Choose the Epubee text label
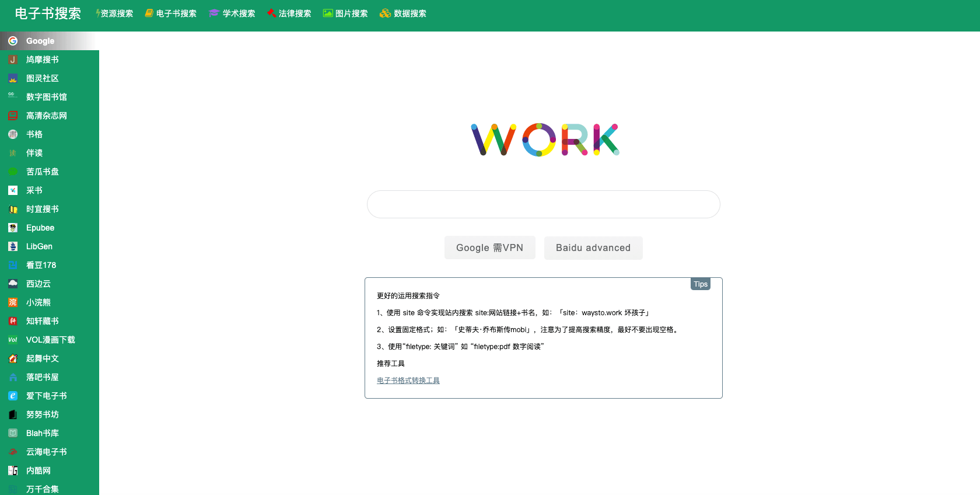 tap(40, 228)
